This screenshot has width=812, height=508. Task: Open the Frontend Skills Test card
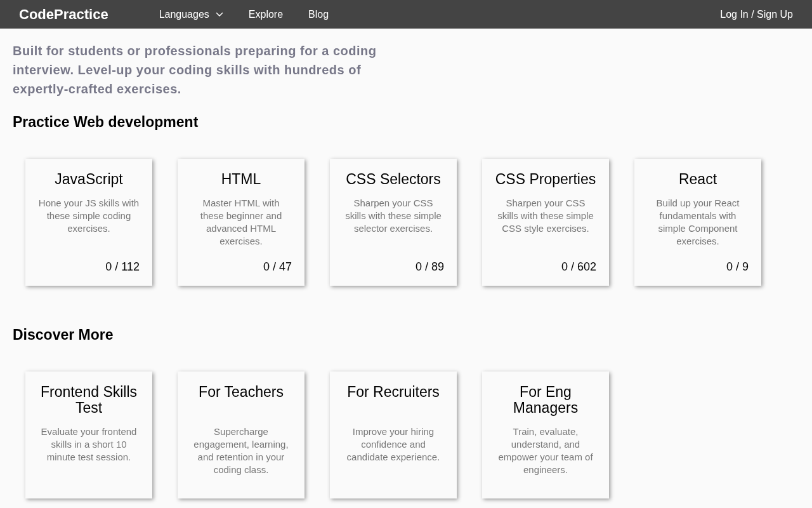(x=89, y=432)
